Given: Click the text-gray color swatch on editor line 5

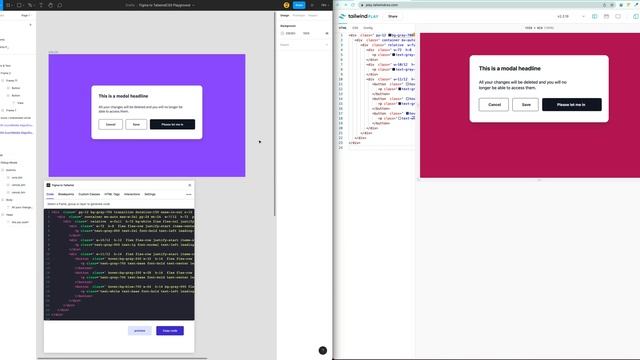Looking at the screenshot, I should click(394, 55).
